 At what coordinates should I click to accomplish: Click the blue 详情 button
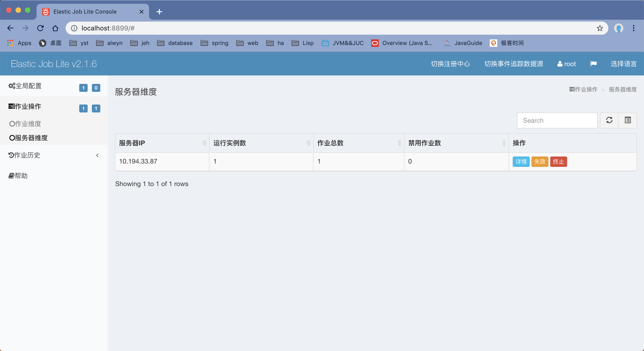tap(521, 161)
